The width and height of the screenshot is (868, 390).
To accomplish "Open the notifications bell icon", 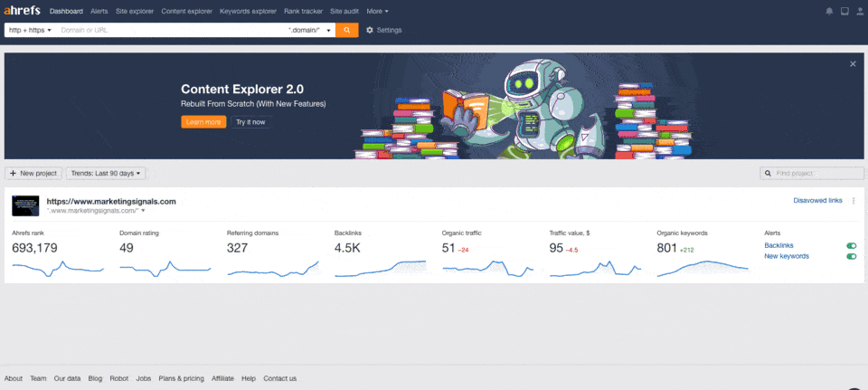I will pos(829,11).
